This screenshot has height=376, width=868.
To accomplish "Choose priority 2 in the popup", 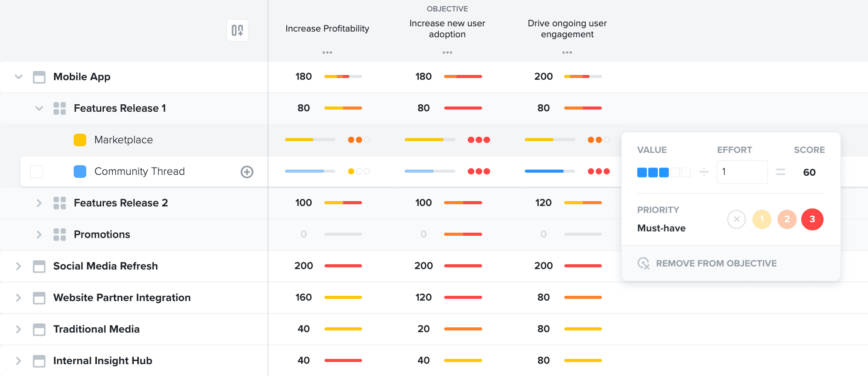I will (x=787, y=219).
